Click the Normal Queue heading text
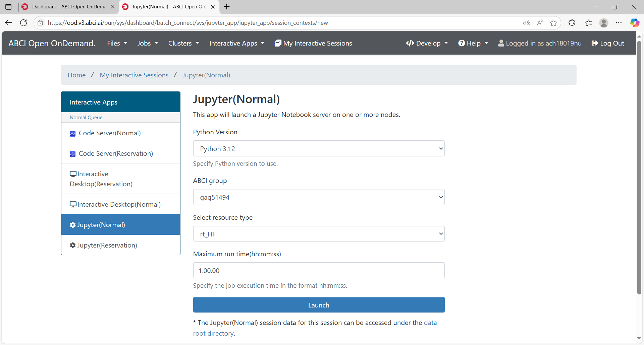 (86, 118)
